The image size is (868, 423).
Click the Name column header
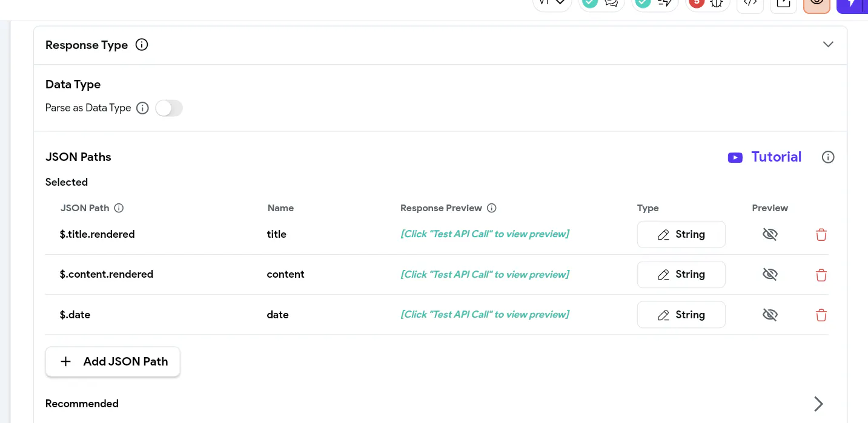click(x=280, y=208)
